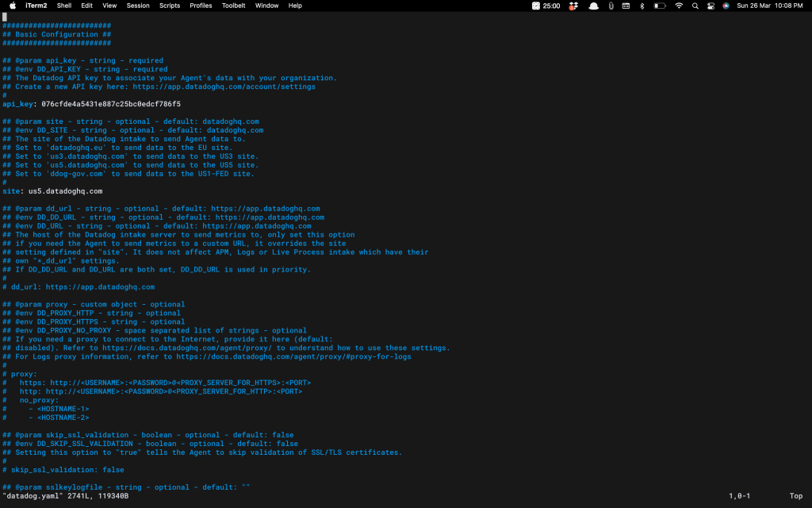Open the Wi-Fi status menu
Screen dimensions: 812x508
click(x=679, y=6)
